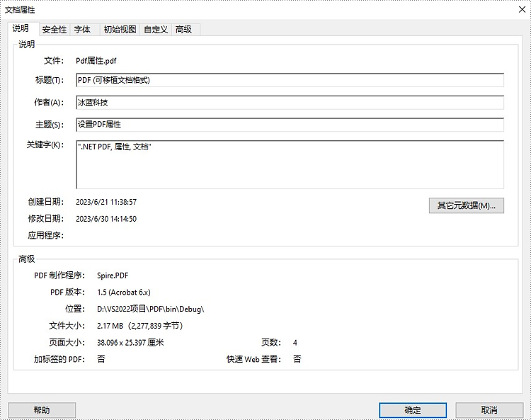This screenshot has height=420, width=531.
Task: Close the 文档属性 dialog with X
Action: [522, 9]
